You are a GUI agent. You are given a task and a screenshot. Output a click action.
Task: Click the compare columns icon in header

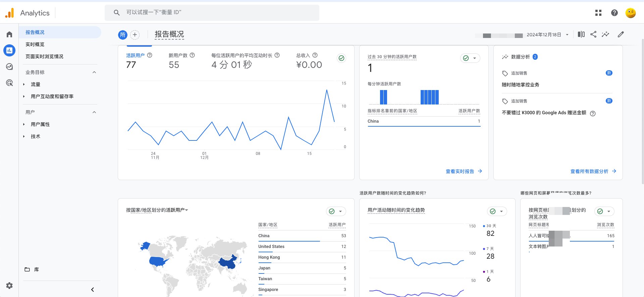[581, 34]
